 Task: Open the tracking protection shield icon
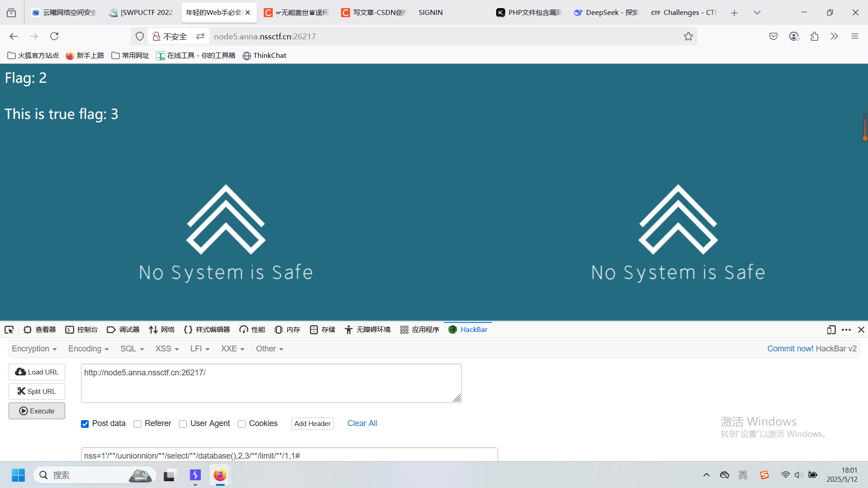pyautogui.click(x=140, y=36)
